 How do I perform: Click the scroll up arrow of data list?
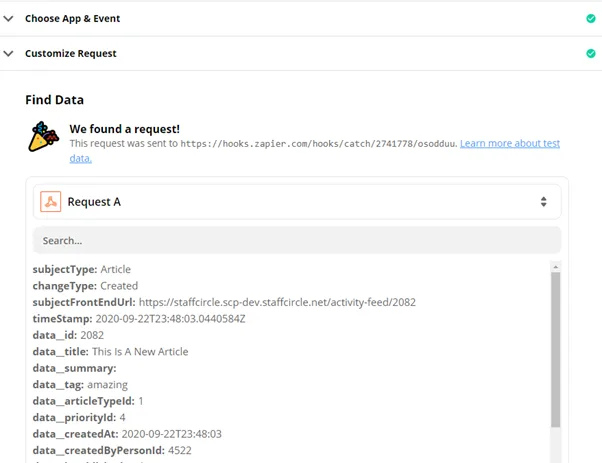click(555, 266)
